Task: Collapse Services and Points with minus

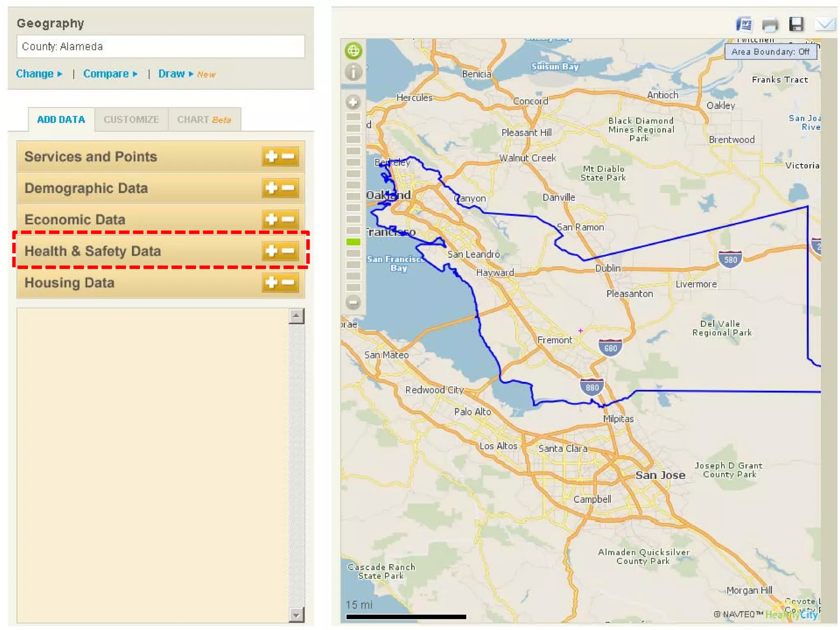Action: (289, 156)
